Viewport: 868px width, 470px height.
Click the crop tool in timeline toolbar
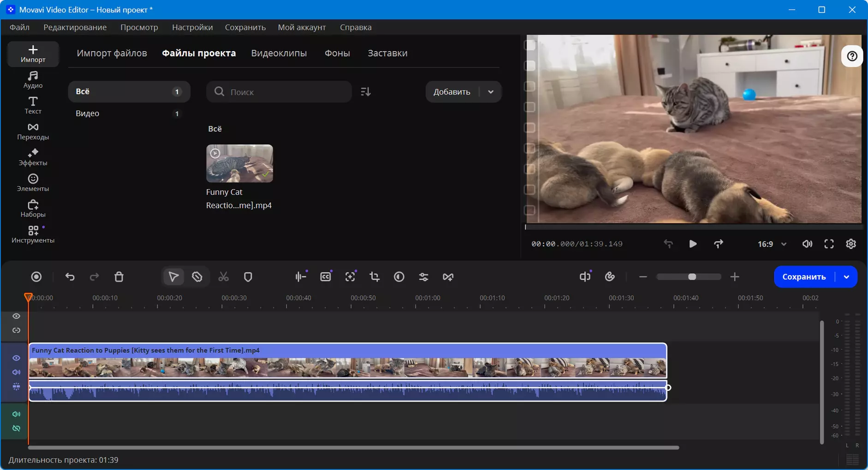(375, 276)
